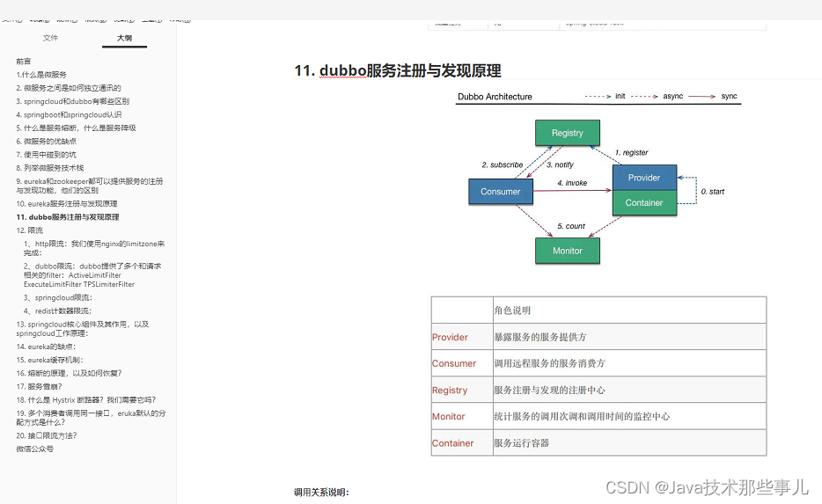Click the document heading 11. dubbo服务注册与发现原理

point(398,70)
